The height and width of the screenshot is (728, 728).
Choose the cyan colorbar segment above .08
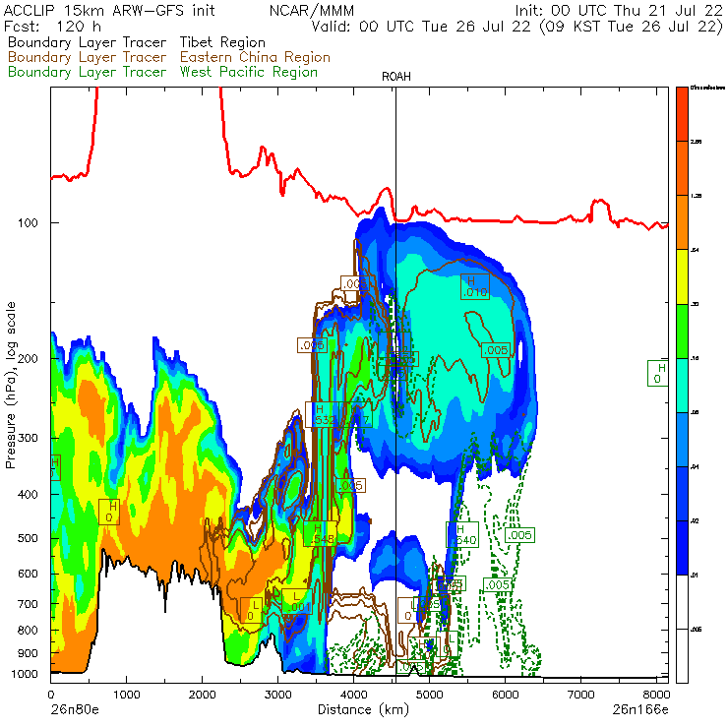(x=682, y=386)
